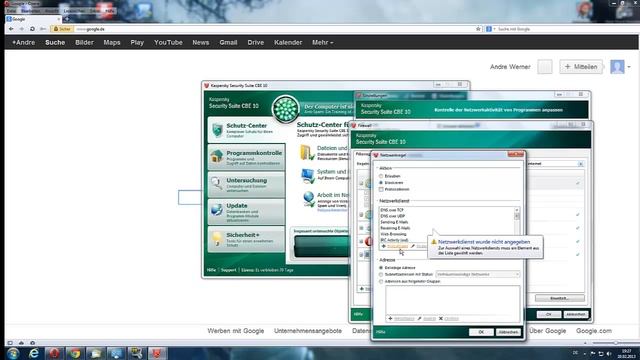Click Abbrechen in Netzwerkregel dialog
Viewport: 640px width, 360px height.
[x=509, y=332]
